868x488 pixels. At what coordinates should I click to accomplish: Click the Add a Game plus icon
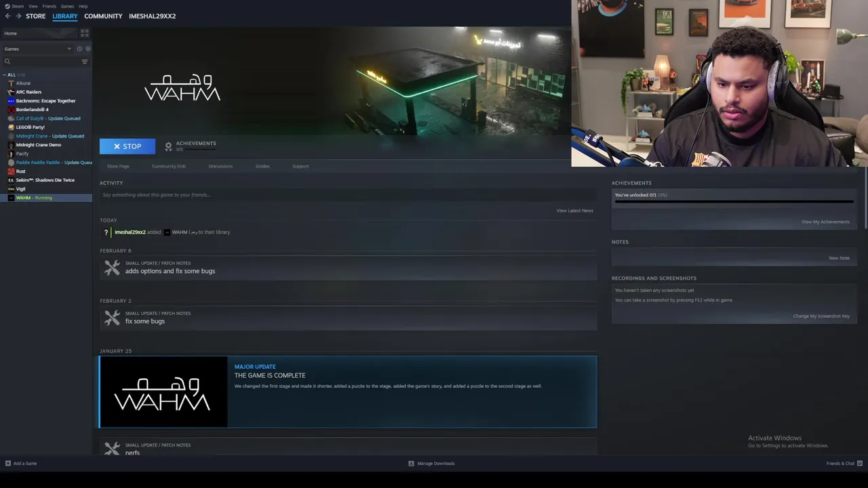(x=8, y=464)
